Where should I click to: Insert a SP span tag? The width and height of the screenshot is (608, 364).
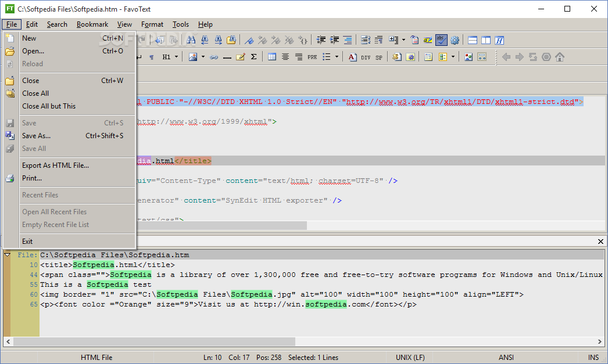379,57
